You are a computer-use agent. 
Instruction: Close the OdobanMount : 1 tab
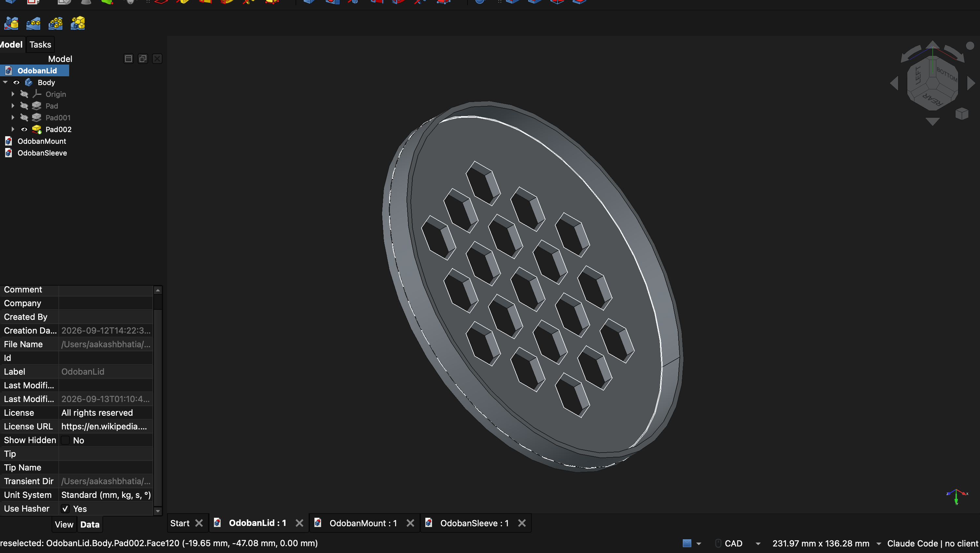point(410,523)
